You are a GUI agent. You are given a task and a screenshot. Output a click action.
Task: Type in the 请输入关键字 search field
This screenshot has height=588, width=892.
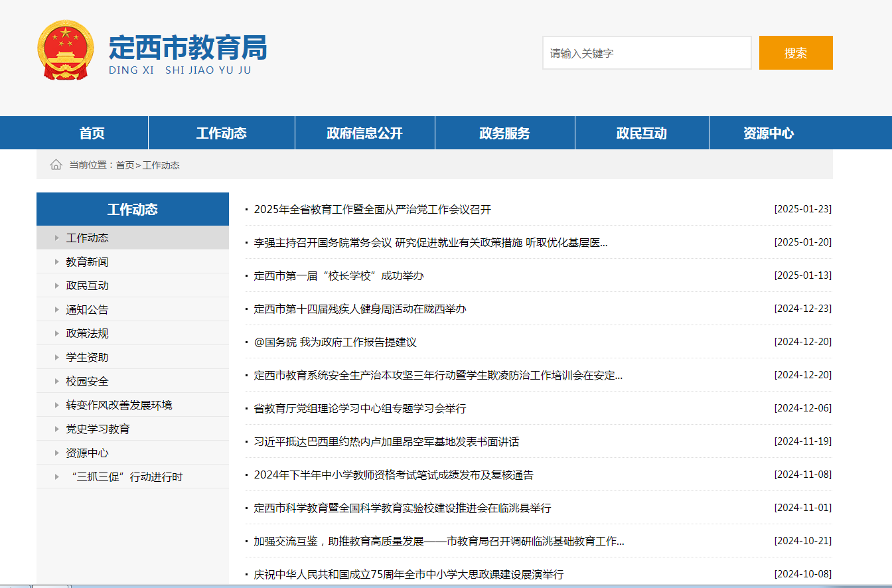pyautogui.click(x=646, y=53)
